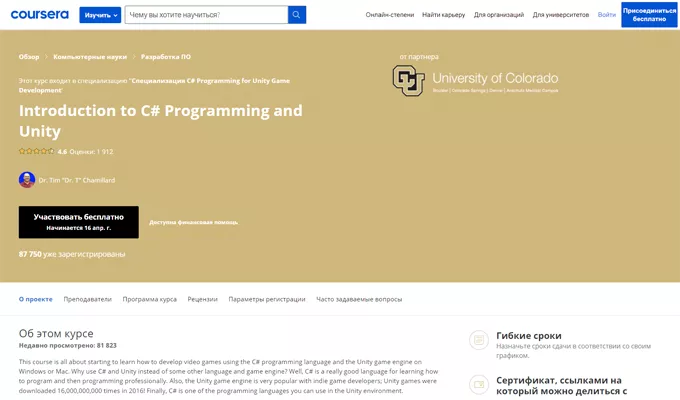
Task: Click the course title "Introduction to C# Programming and Unity"
Action: coord(160,121)
